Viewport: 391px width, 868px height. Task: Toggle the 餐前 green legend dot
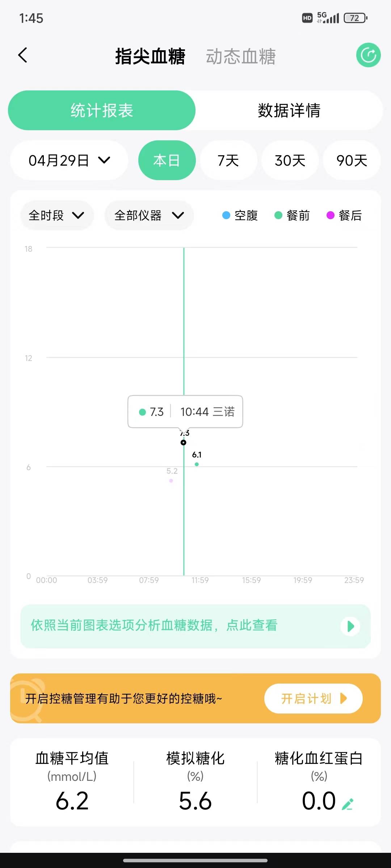pyautogui.click(x=278, y=216)
